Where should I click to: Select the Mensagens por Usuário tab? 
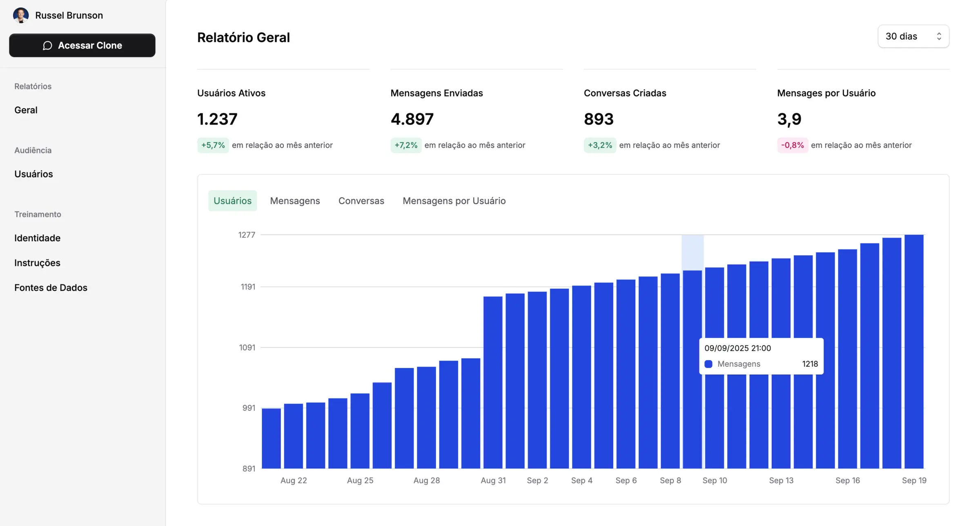[x=454, y=201]
